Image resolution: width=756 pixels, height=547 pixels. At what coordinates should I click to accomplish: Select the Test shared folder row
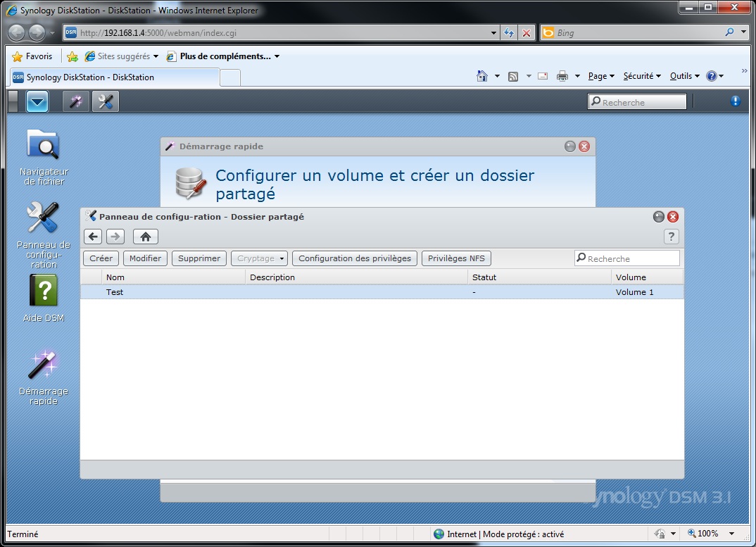(x=382, y=292)
